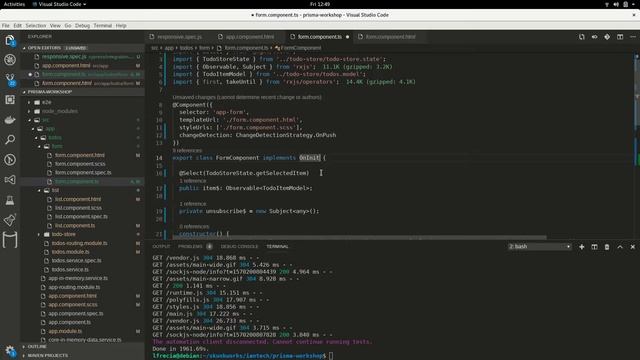Switch to form.component.html editor tab
640x360 pixels.
click(390, 37)
